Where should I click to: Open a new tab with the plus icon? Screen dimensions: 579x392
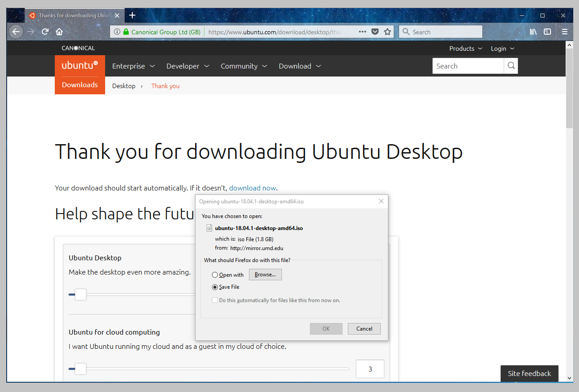[132, 15]
